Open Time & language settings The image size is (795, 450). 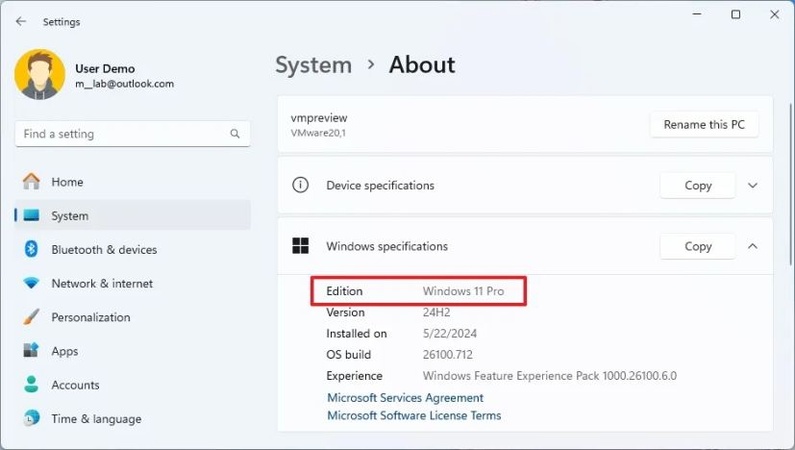pos(132,419)
